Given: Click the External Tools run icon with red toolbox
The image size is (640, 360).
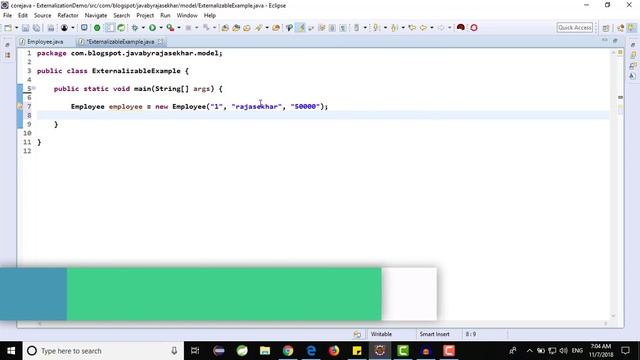Looking at the screenshot, I should pyautogui.click(x=170, y=28).
